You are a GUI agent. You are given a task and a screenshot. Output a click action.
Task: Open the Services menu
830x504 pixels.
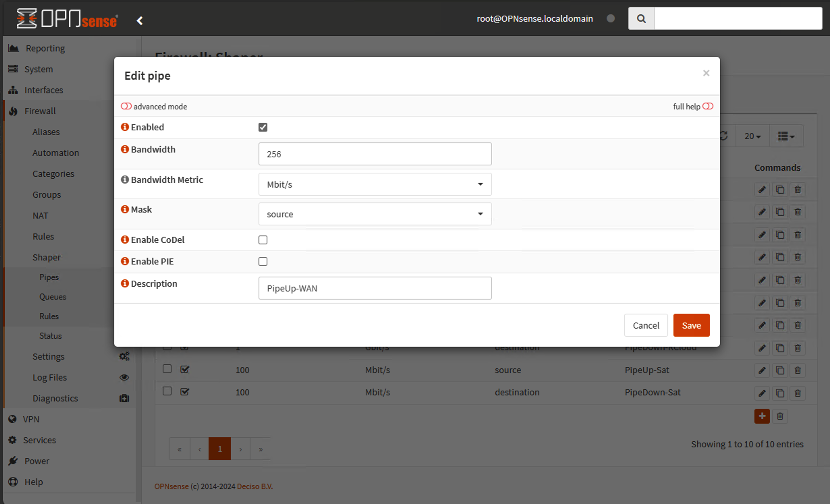click(39, 440)
